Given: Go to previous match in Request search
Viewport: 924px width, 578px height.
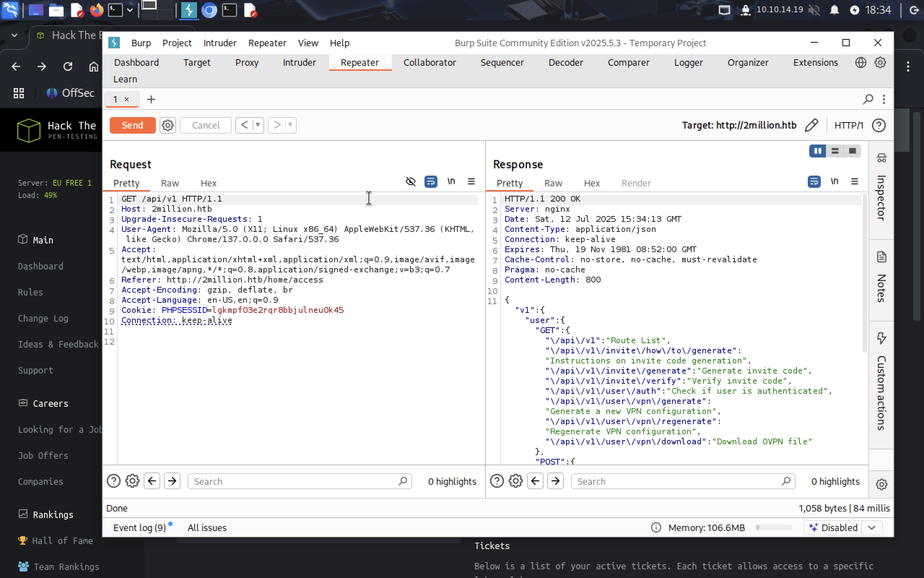Looking at the screenshot, I should 152,481.
